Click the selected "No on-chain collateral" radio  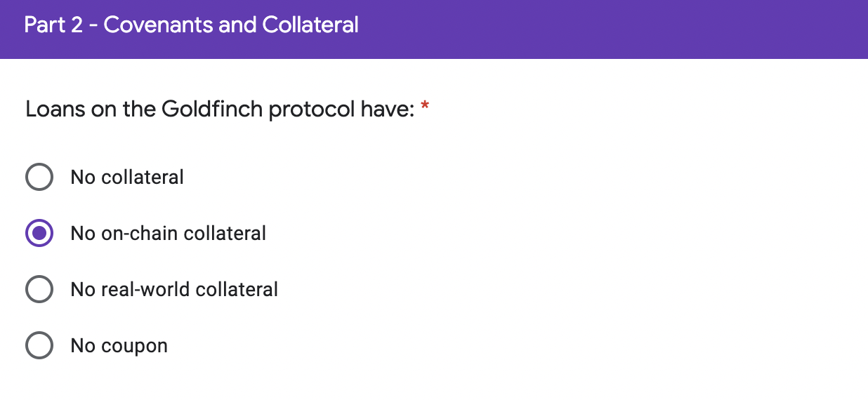(39, 233)
